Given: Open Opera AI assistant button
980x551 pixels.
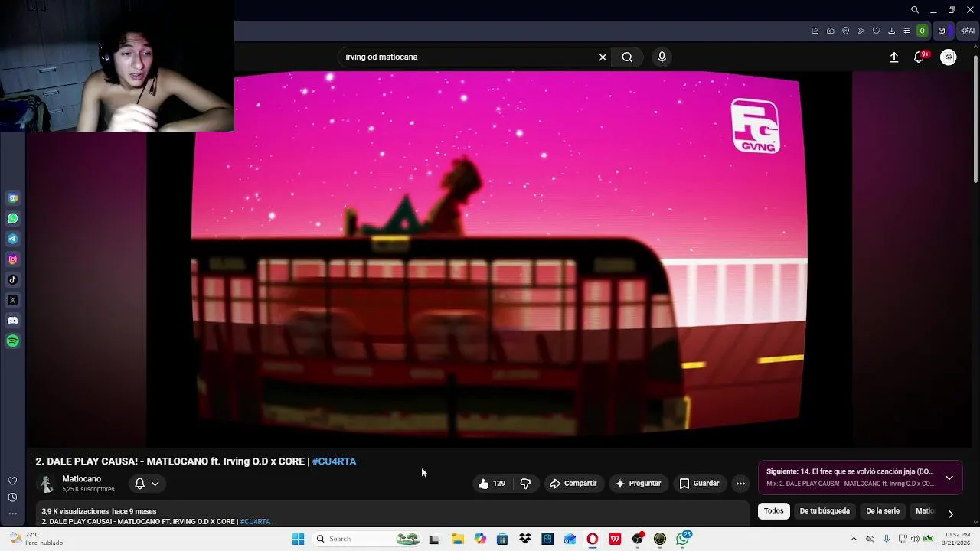Looking at the screenshot, I should (x=968, y=31).
